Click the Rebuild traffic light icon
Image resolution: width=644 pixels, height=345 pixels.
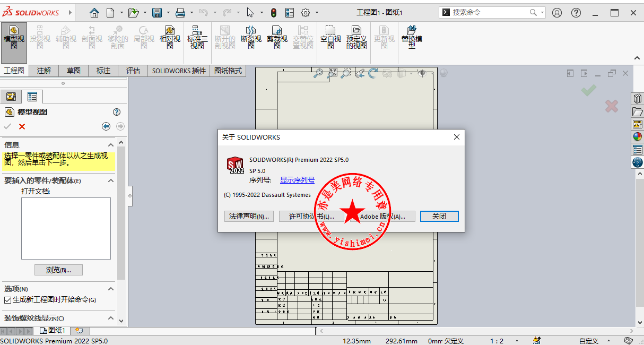point(274,13)
